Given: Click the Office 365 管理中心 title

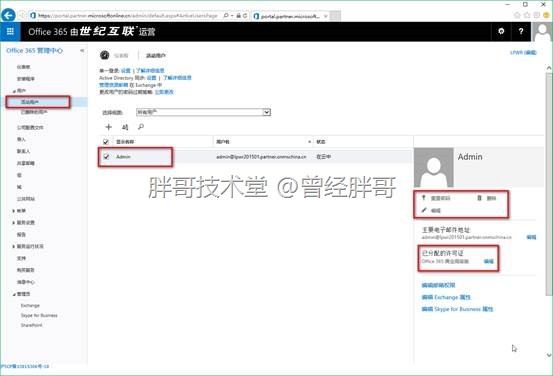Looking at the screenshot, I should [x=35, y=51].
